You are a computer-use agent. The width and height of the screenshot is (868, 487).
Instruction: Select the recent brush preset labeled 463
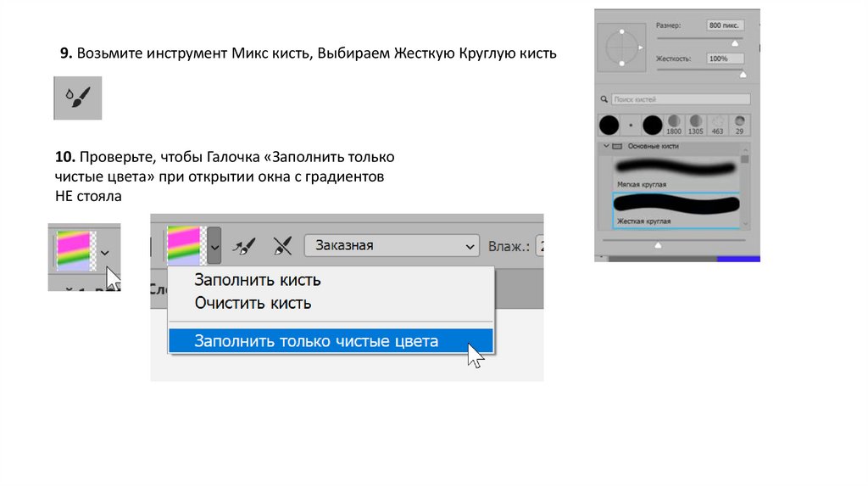pyautogui.click(x=717, y=126)
